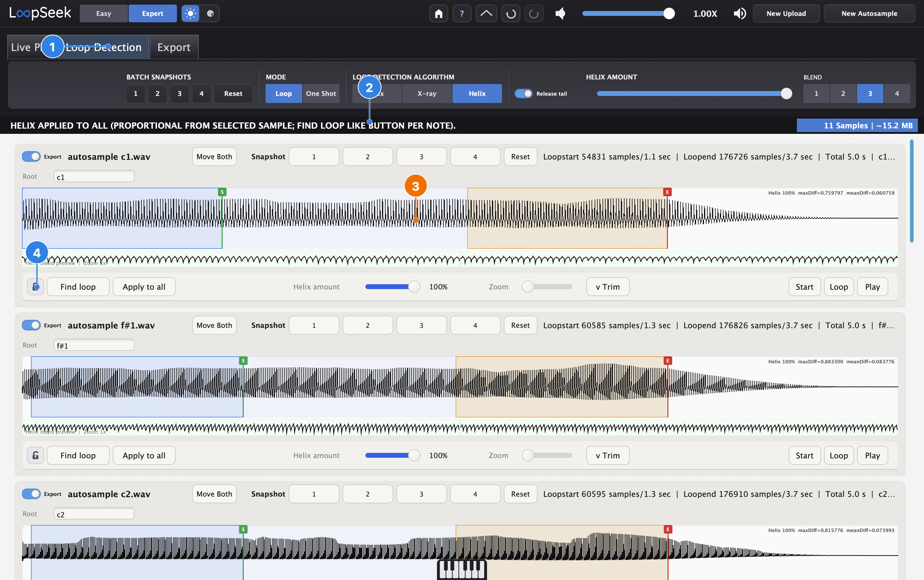Image resolution: width=924 pixels, height=580 pixels.
Task: Click the undo arrow icon
Action: pyautogui.click(x=511, y=13)
